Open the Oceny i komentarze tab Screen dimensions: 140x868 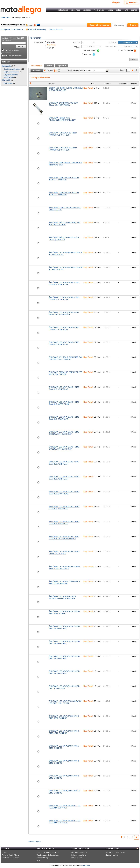pos(99,25)
